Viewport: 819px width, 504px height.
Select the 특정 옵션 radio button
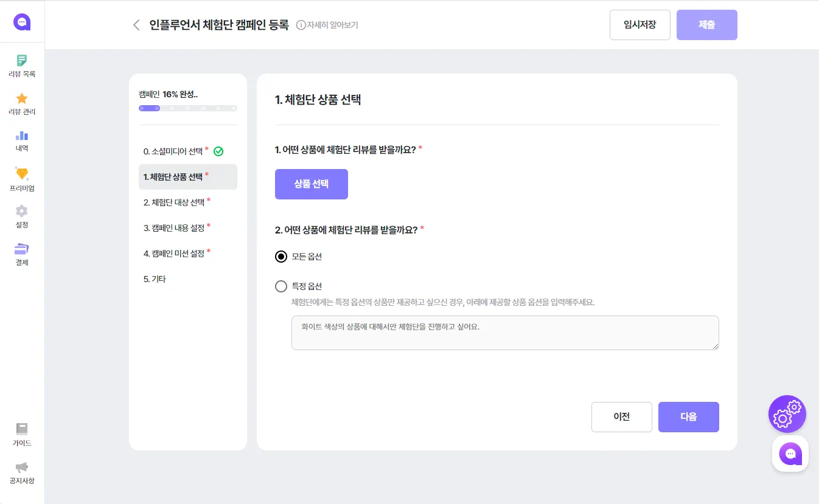281,286
